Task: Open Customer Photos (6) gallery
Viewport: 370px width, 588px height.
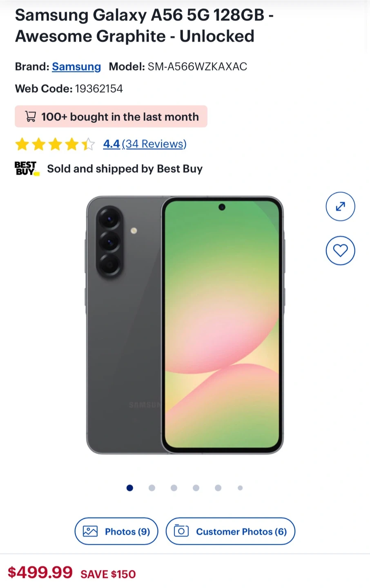Action: tap(230, 531)
